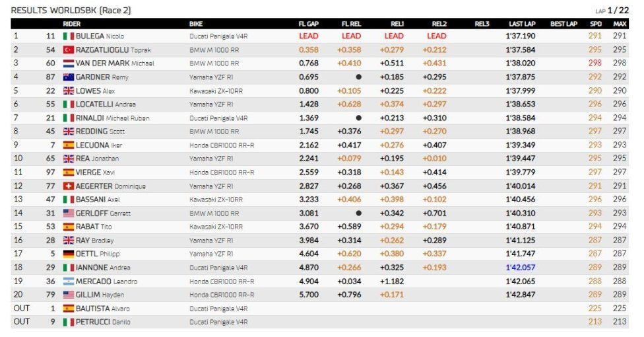Click the RIDER column header
The image size is (644, 337).
[71, 24]
